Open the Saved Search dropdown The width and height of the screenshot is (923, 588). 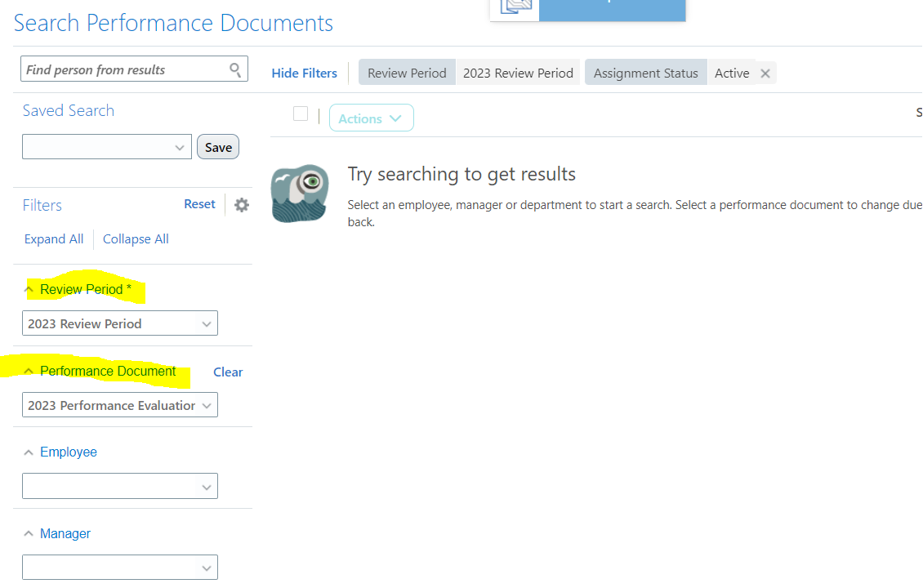tap(180, 146)
